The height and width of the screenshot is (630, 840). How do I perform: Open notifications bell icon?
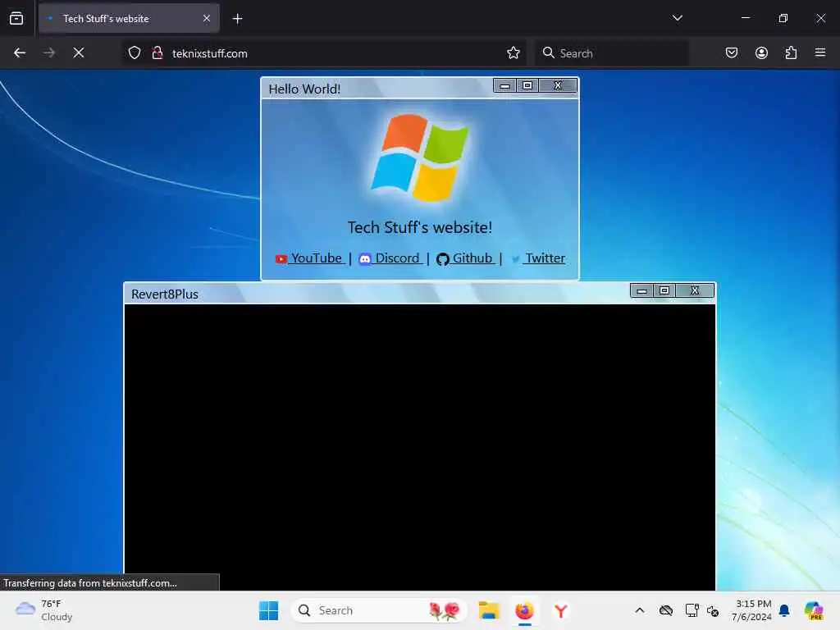tap(784, 610)
